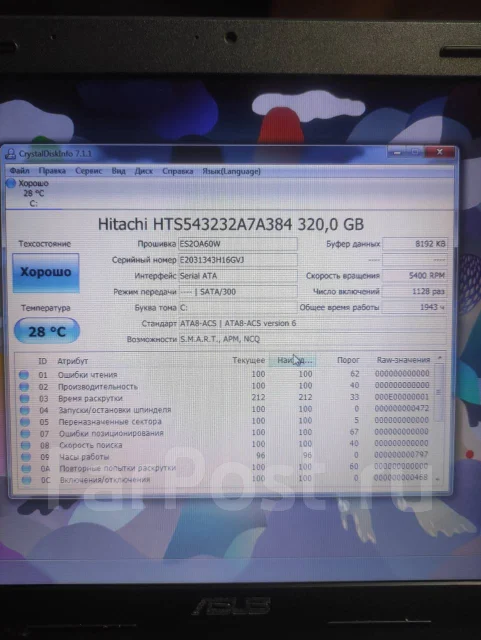Select the Включения/отключения row text

pos(105,480)
